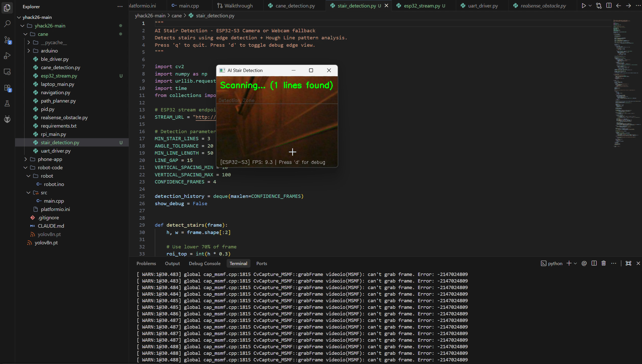This screenshot has width=642, height=364.
Task: Kill terminal with trash icon
Action: point(603,263)
